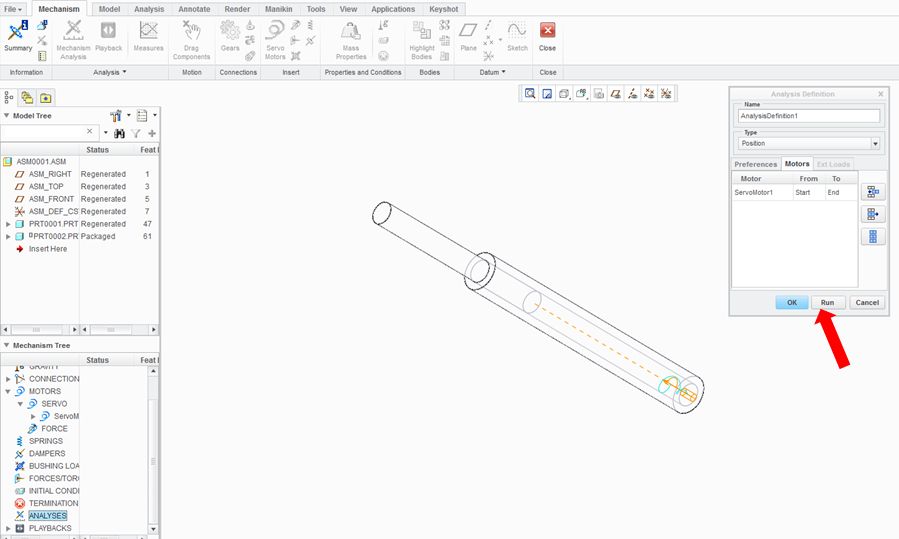Screen dimensions: 899x539
Task: Click the red Close mechanism icon
Action: click(x=548, y=30)
